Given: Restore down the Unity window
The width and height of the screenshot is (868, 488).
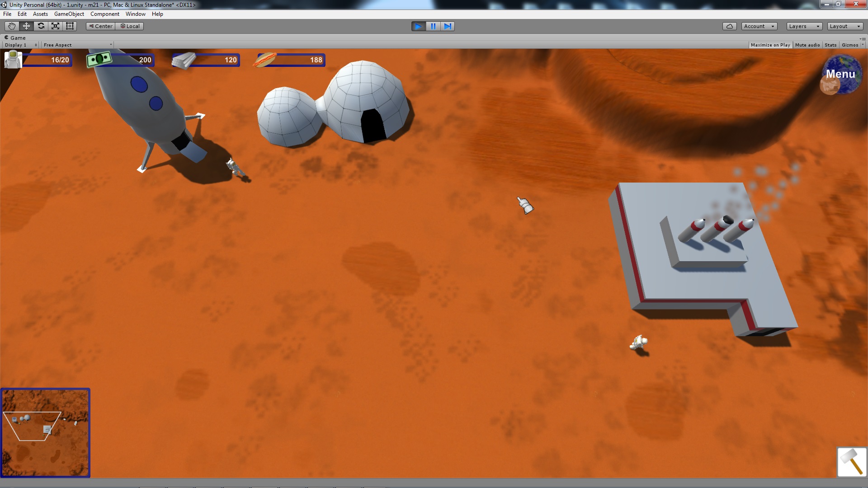Looking at the screenshot, I should (839, 4).
